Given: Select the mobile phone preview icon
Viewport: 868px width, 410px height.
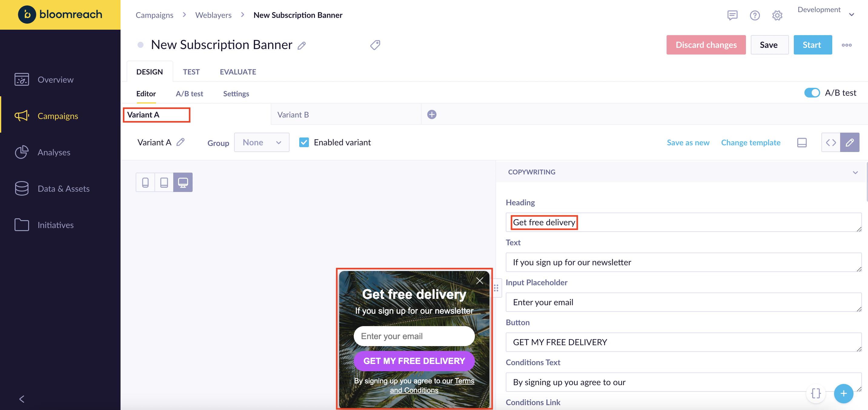Looking at the screenshot, I should (145, 182).
